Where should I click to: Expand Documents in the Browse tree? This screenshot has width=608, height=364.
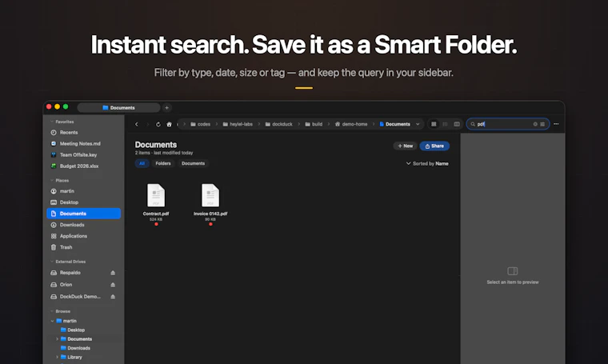[58, 339]
